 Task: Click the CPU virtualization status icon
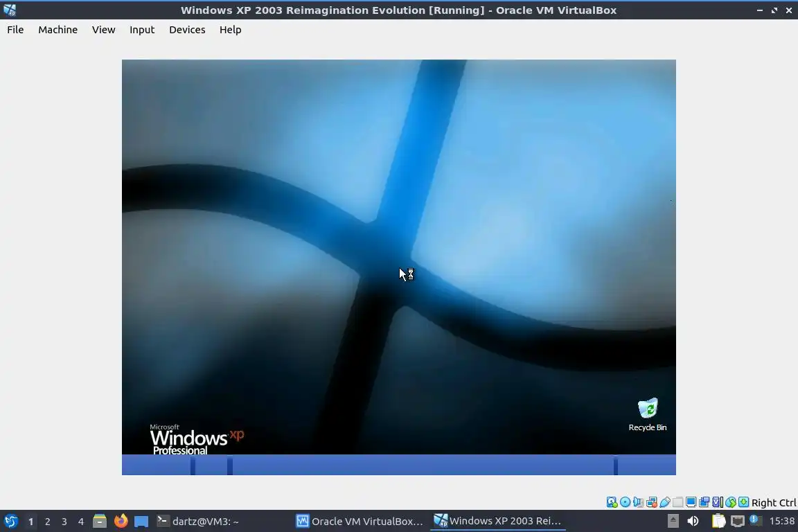tap(718, 502)
